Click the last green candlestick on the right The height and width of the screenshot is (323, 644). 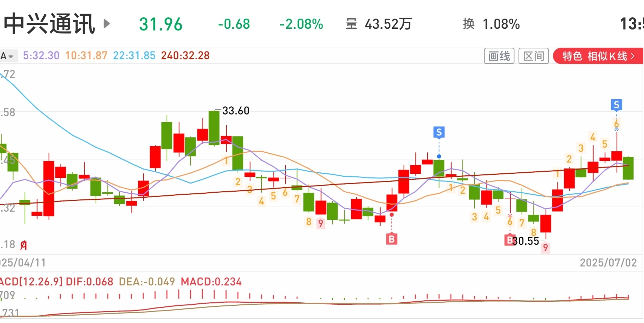click(x=628, y=168)
